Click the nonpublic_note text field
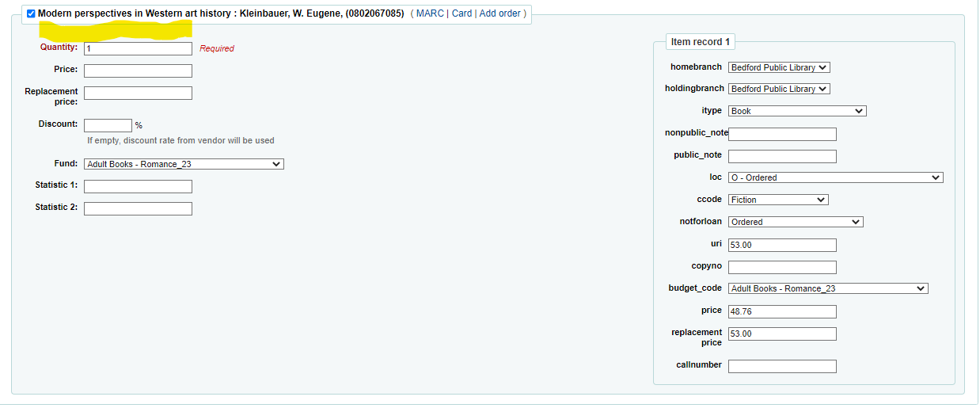Viewport: 980px width, 408px height. [x=782, y=134]
